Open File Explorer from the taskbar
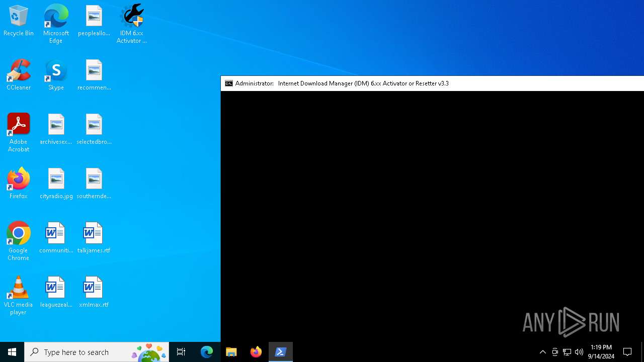This screenshot has height=362, width=644. click(x=231, y=352)
